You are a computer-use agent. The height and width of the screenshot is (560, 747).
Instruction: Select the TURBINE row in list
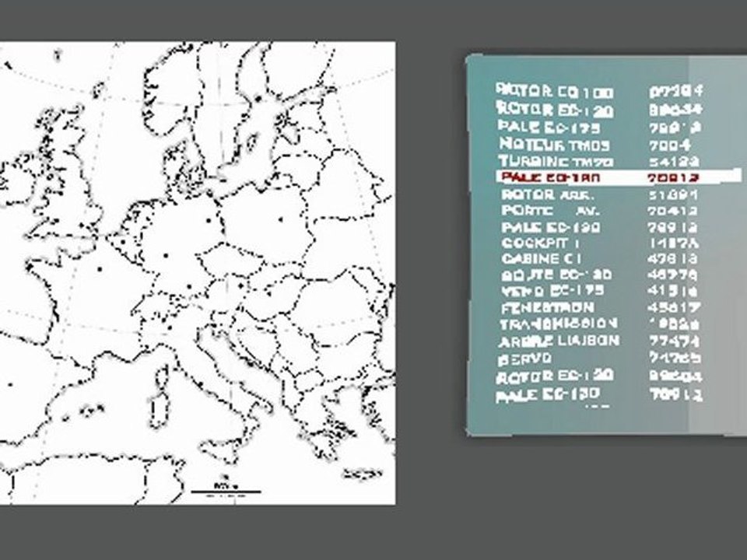pyautogui.click(x=599, y=162)
